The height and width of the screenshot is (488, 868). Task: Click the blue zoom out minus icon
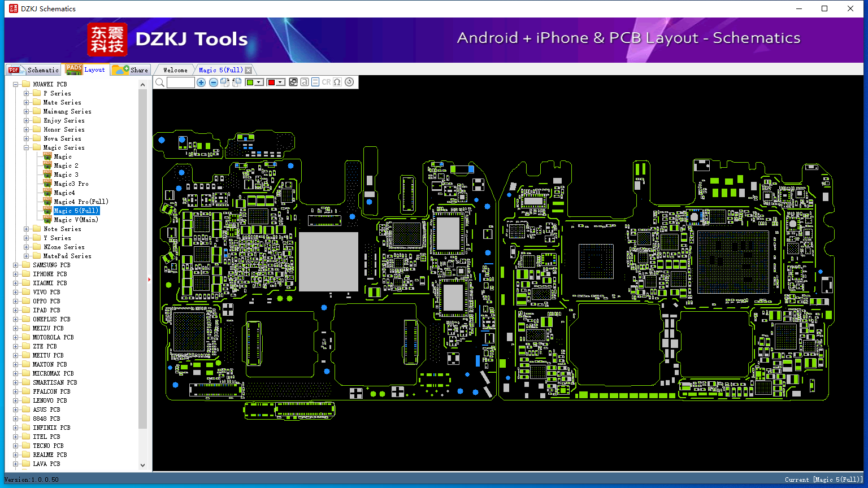pyautogui.click(x=214, y=82)
